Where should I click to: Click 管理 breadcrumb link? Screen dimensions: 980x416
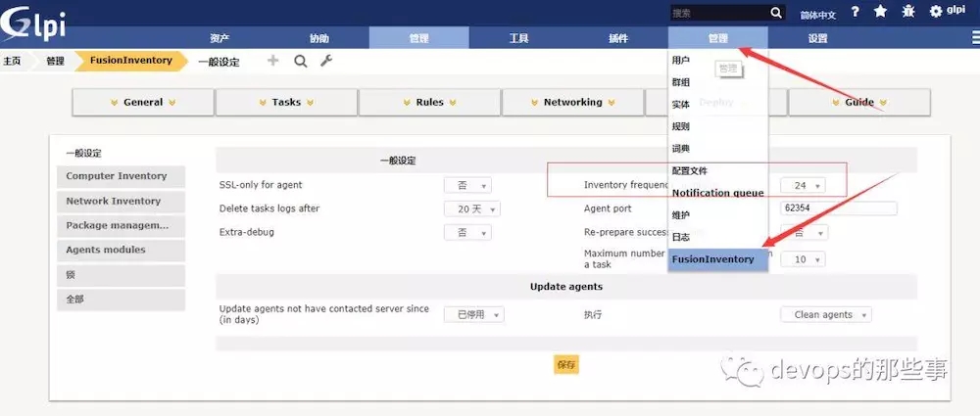coord(55,61)
